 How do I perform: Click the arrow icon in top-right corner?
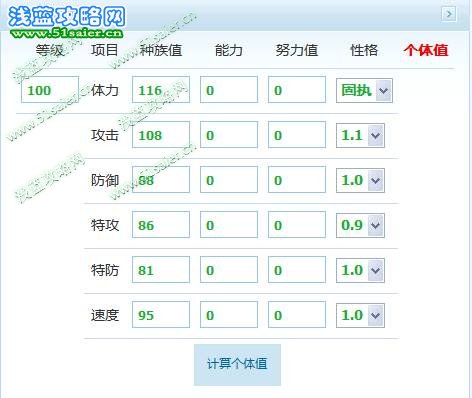point(449,14)
